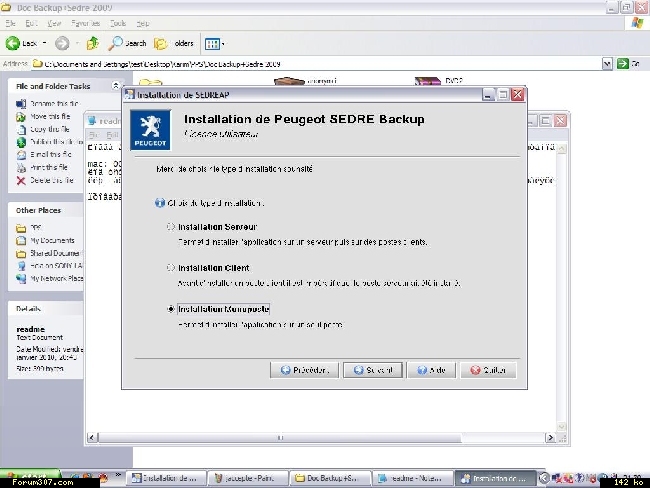Click the Suivant button
Image resolution: width=650 pixels, height=488 pixels.
tap(373, 370)
